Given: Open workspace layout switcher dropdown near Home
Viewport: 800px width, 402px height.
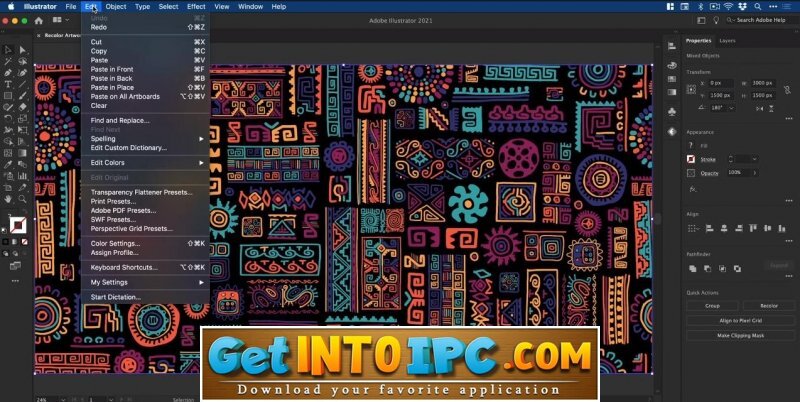Looking at the screenshot, I should (61, 20).
